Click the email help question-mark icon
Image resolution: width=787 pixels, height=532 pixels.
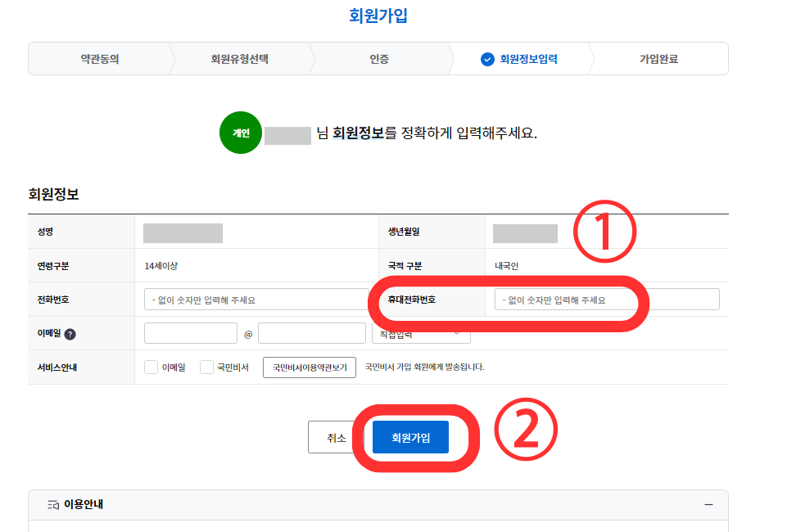pyautogui.click(x=70, y=335)
